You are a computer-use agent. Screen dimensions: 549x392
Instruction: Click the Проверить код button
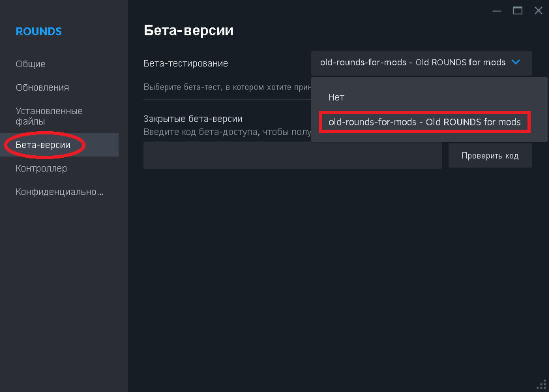(490, 155)
